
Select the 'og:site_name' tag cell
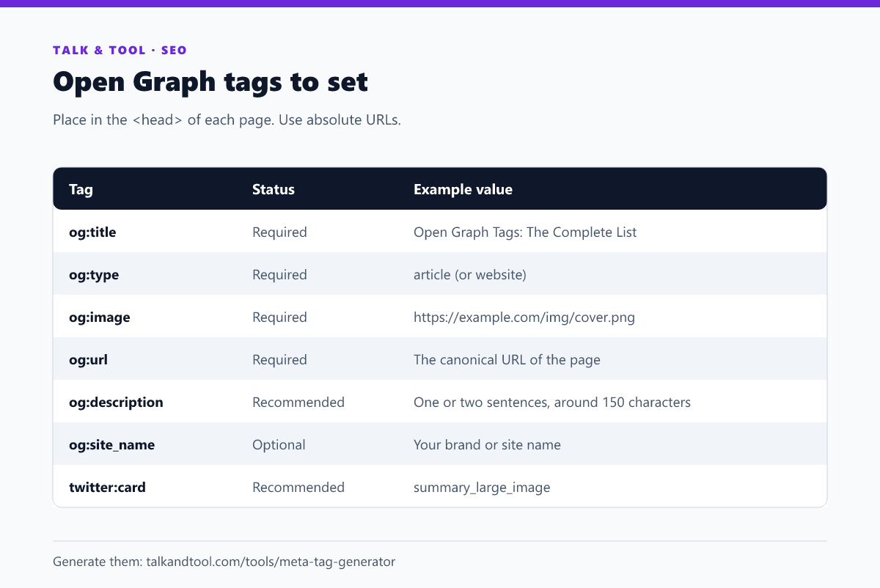coord(111,445)
